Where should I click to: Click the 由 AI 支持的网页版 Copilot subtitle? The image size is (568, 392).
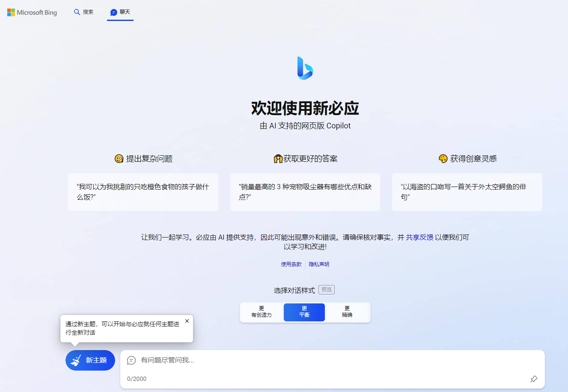(305, 126)
